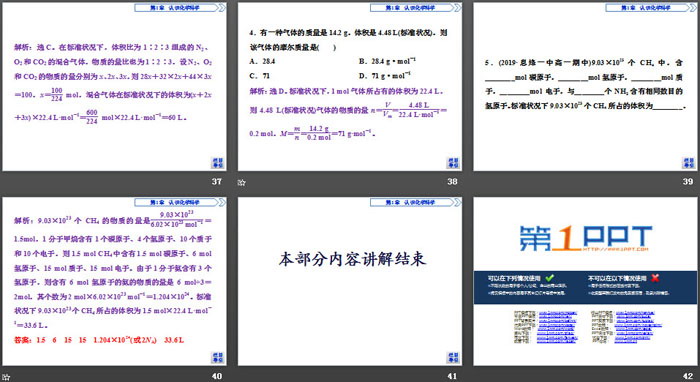The width and height of the screenshot is (700, 382).
Task: Click the animation star icon below slide 40
Action: [6, 377]
